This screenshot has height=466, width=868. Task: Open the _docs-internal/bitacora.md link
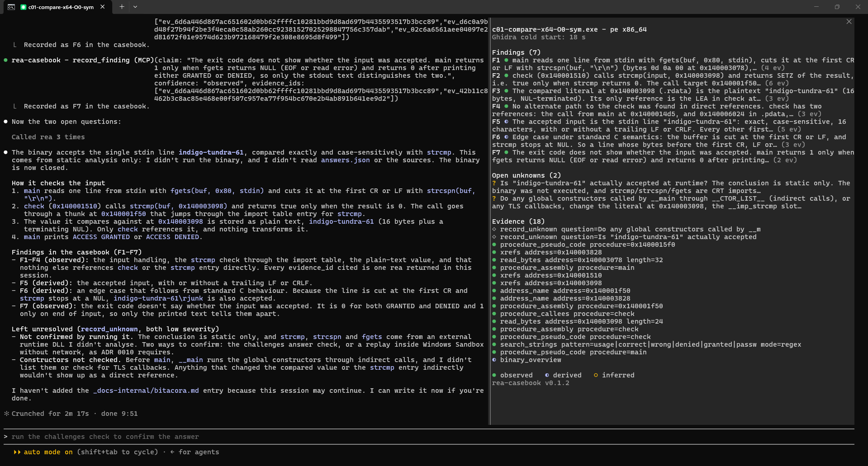[146, 391]
